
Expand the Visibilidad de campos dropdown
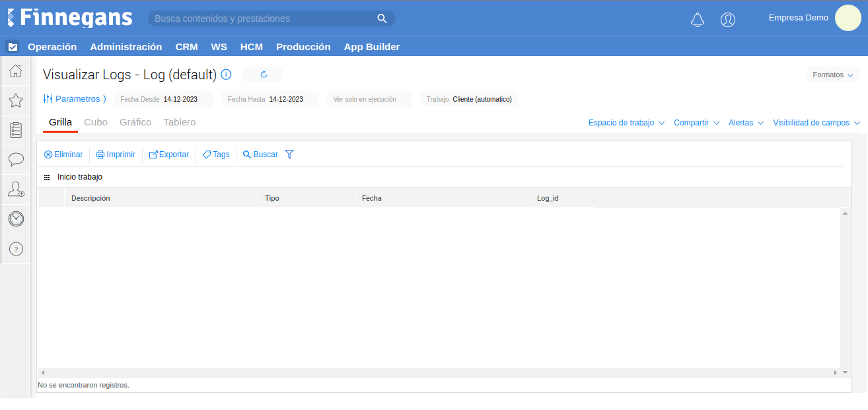(x=816, y=123)
